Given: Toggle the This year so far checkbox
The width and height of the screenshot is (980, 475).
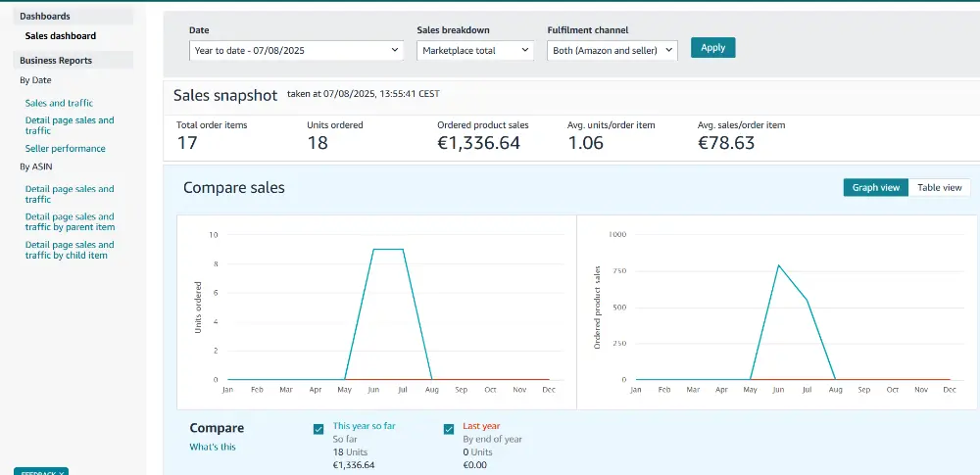Looking at the screenshot, I should click(x=318, y=429).
